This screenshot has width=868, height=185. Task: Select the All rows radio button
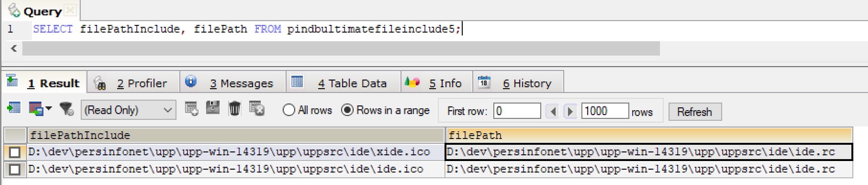(289, 110)
